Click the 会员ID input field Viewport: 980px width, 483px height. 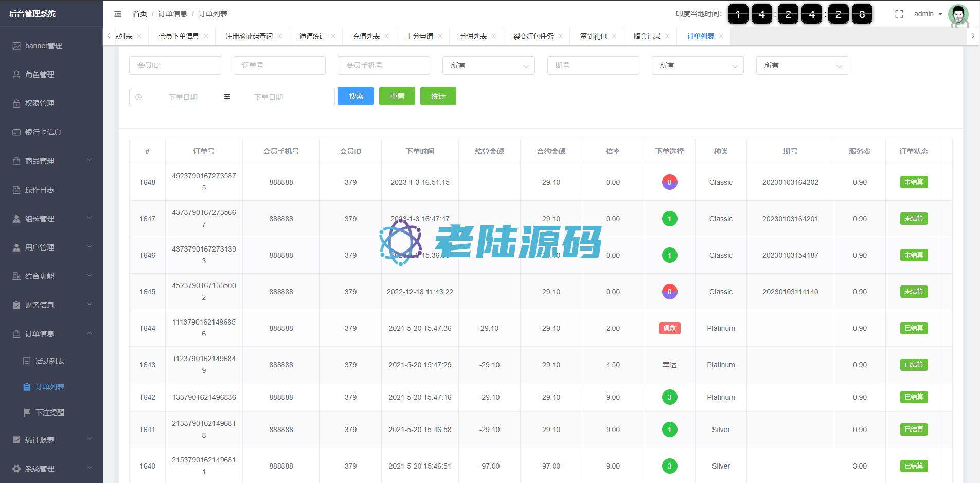point(175,65)
